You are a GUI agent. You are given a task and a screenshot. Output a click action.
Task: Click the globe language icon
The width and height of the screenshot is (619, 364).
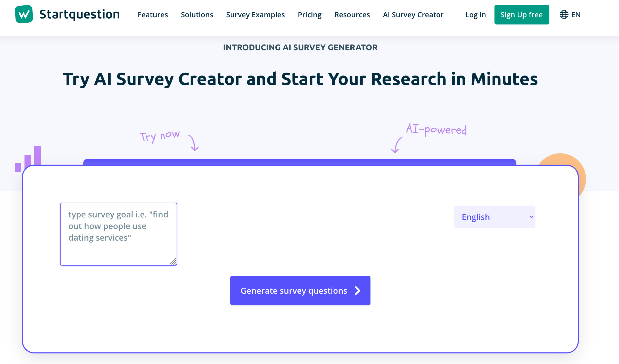(x=564, y=15)
